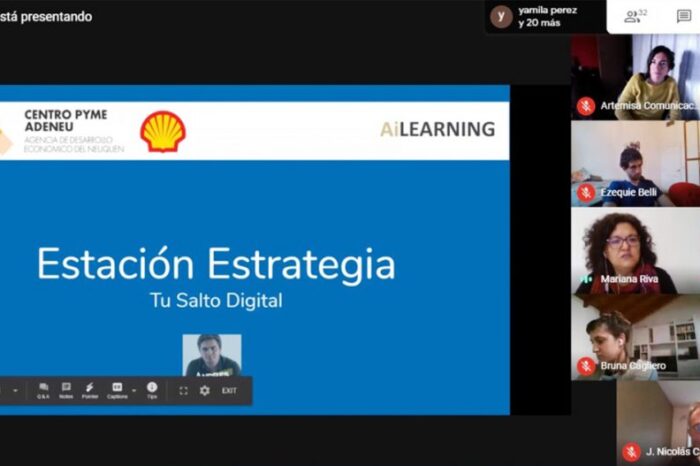Click the CENTRO PYME ADENEU heading
The height and width of the screenshot is (466, 700).
[66, 121]
